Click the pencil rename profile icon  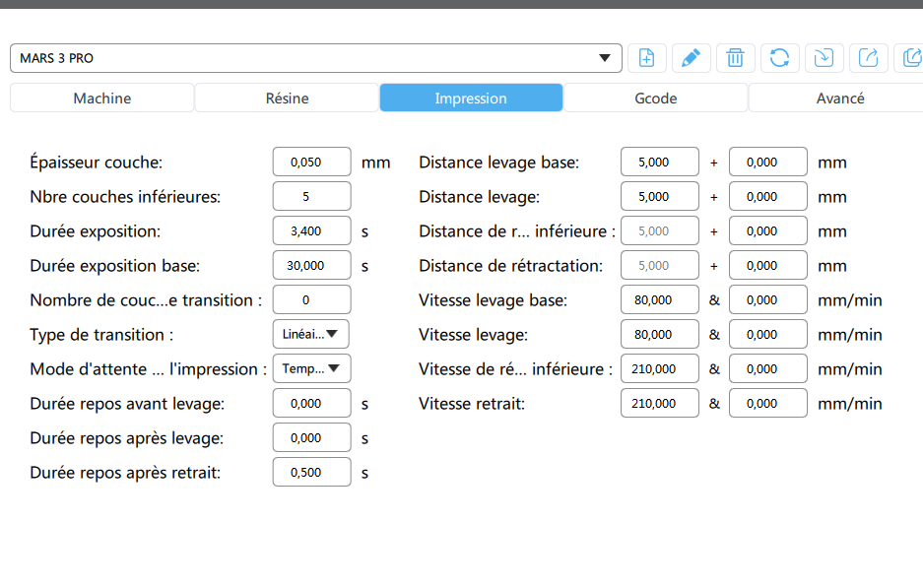tap(692, 58)
